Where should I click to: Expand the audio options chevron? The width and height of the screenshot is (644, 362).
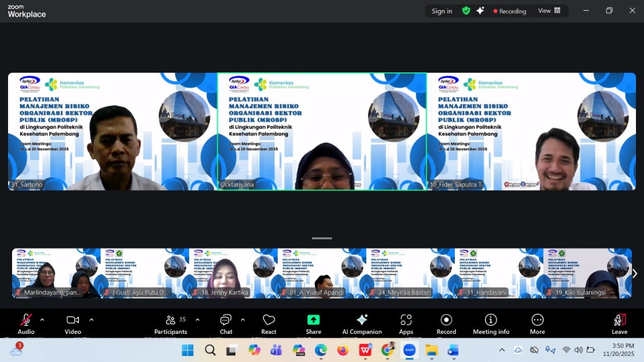coord(42,319)
